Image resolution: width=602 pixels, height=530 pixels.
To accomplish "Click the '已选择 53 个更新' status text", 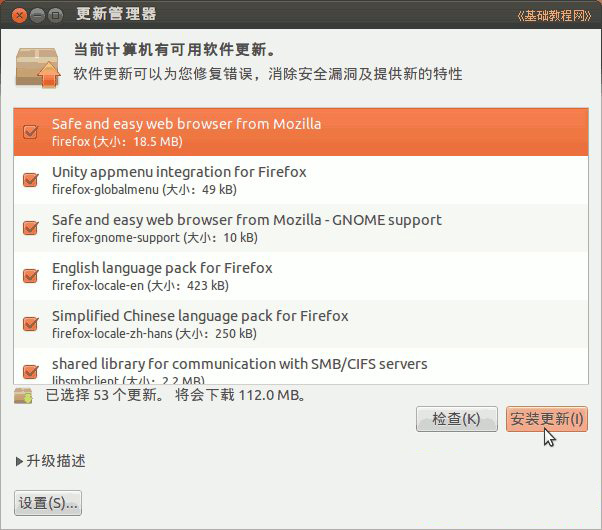I will click(x=106, y=395).
